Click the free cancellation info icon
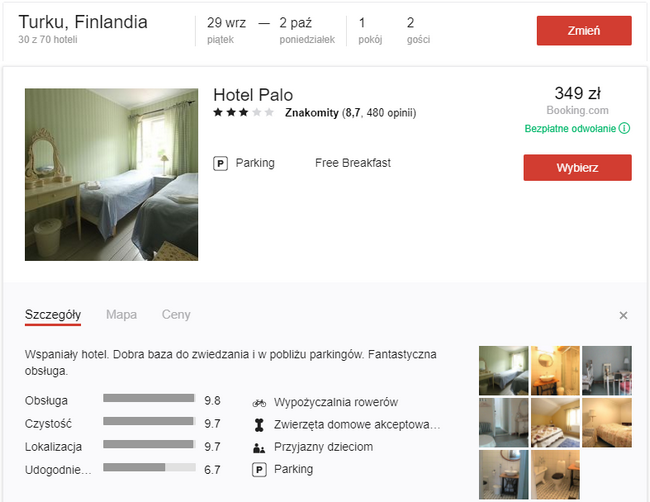650x502 pixels. pyautogui.click(x=624, y=129)
